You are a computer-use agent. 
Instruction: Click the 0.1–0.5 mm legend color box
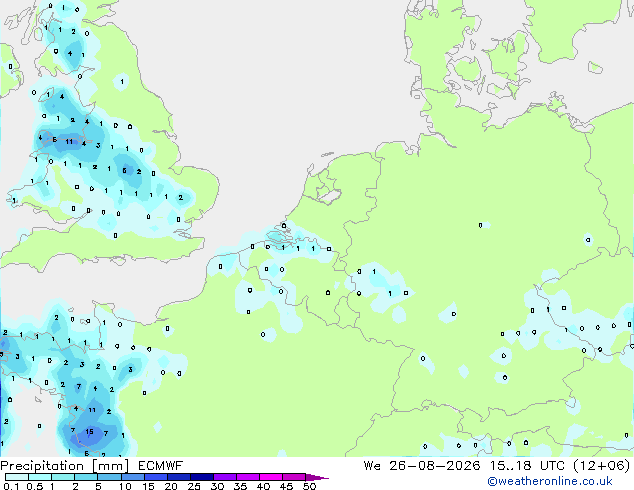coord(17,477)
